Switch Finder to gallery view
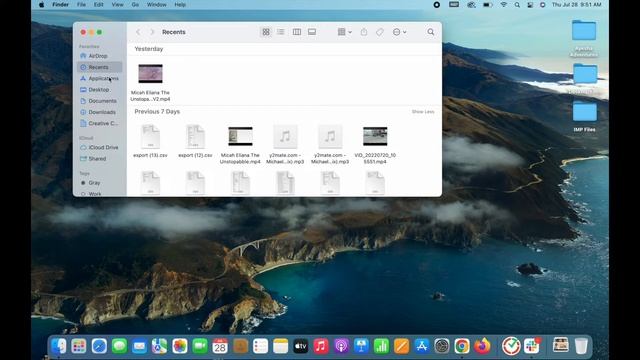This screenshot has height=360, width=640. (x=312, y=32)
